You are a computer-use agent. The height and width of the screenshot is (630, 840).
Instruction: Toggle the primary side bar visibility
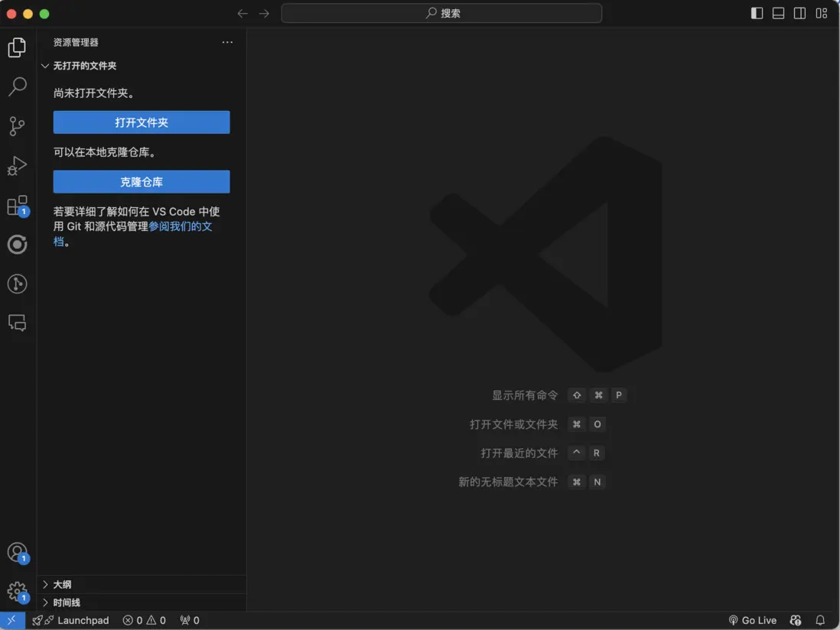pos(757,13)
